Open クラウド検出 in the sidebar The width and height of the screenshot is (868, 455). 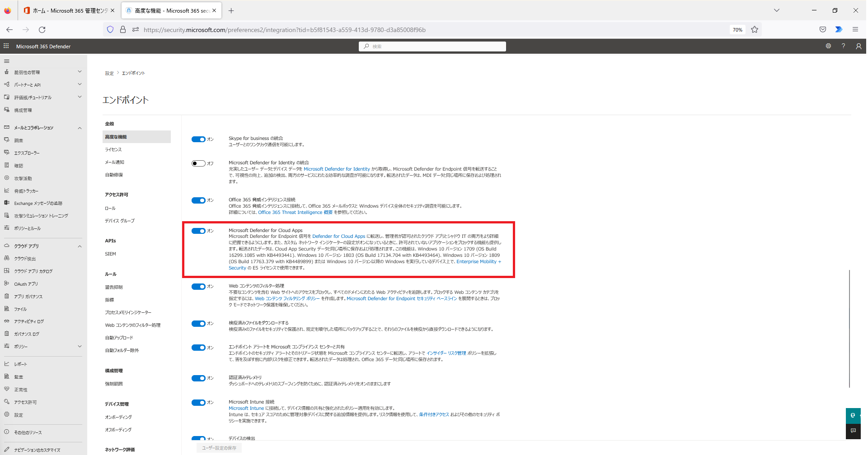24,259
